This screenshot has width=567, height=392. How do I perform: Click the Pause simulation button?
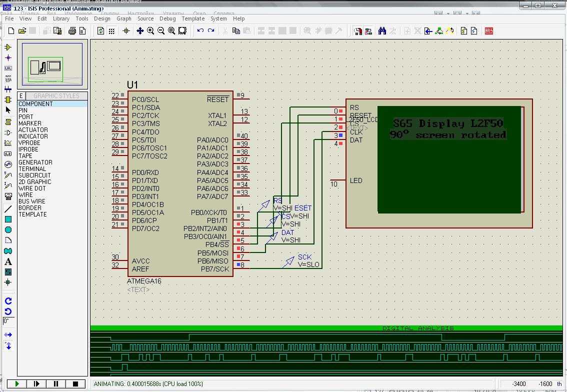point(55,383)
